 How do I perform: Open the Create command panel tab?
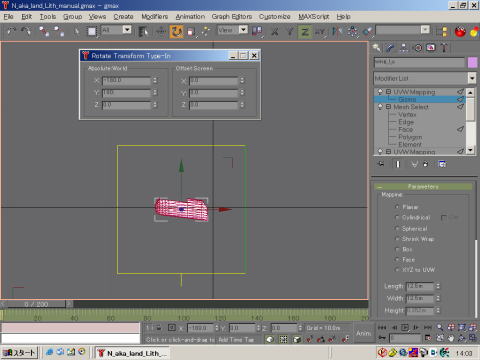point(377,48)
